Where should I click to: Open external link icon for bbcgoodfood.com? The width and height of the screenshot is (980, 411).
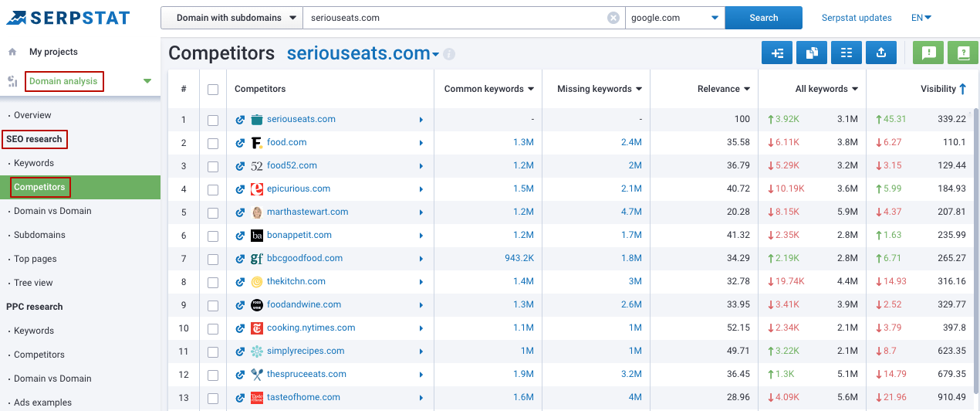(240, 259)
